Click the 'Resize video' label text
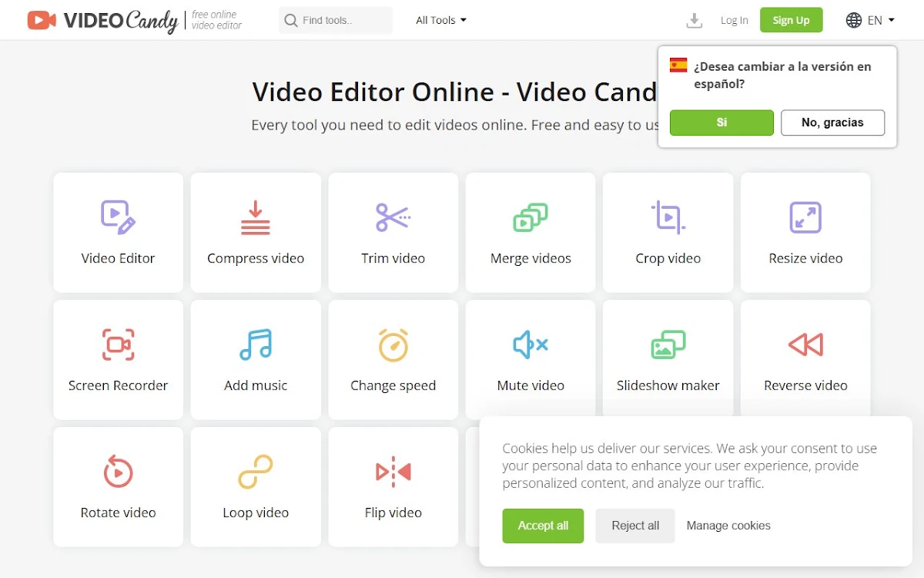924x578 pixels. [805, 258]
